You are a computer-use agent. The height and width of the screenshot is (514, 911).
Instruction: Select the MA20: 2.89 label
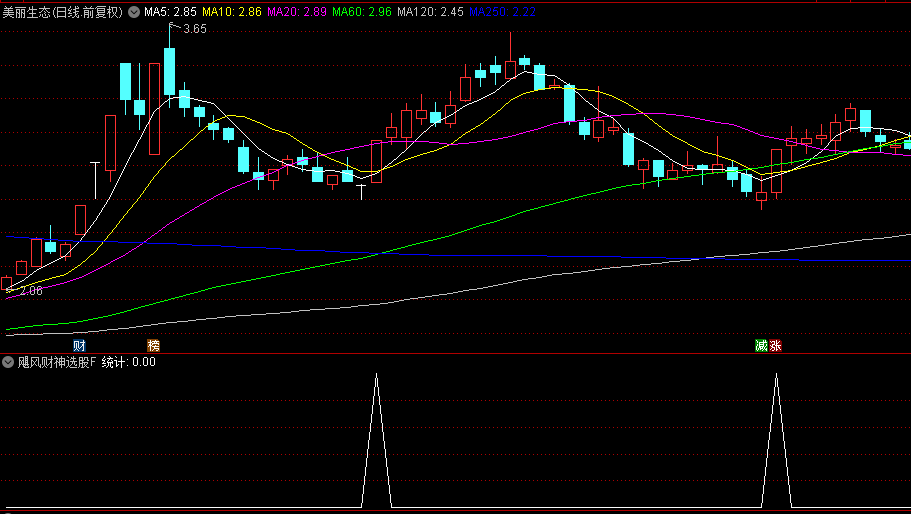pyautogui.click(x=297, y=12)
